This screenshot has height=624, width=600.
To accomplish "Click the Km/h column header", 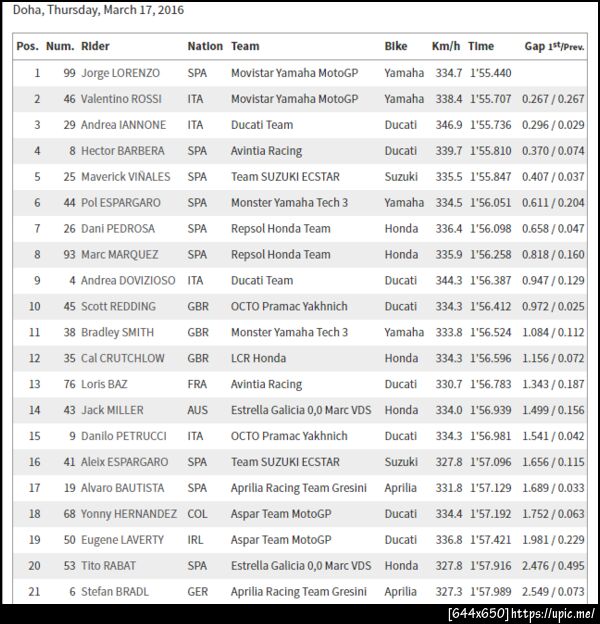I will click(x=446, y=46).
